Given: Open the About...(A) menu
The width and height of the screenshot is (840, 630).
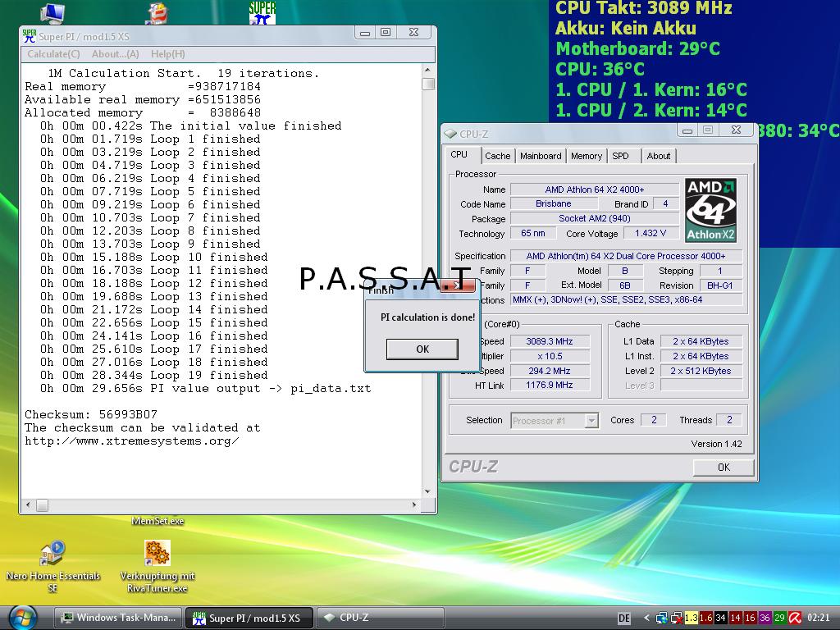Looking at the screenshot, I should 115,54.
